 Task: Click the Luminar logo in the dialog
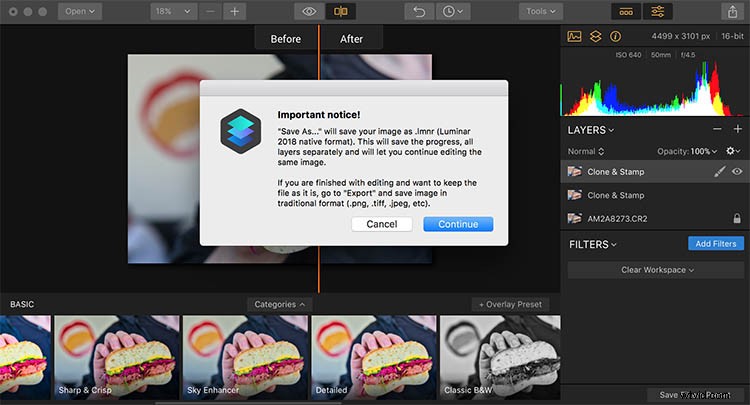coord(241,131)
